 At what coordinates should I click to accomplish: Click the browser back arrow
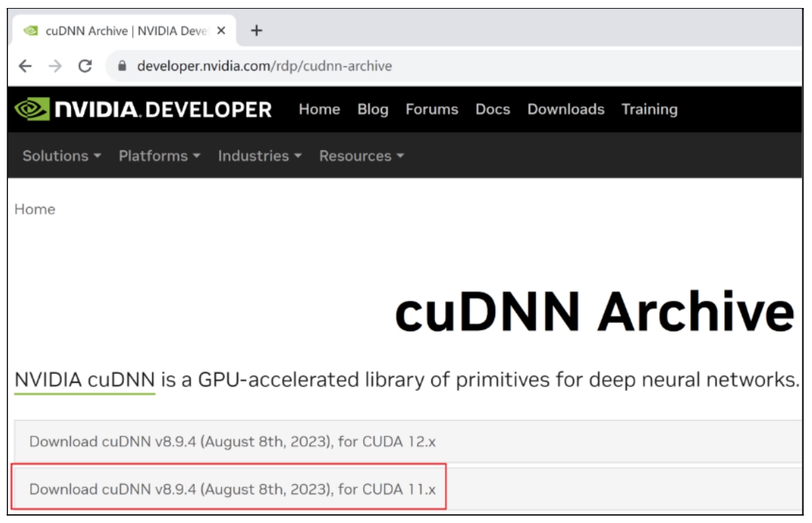tap(25, 66)
